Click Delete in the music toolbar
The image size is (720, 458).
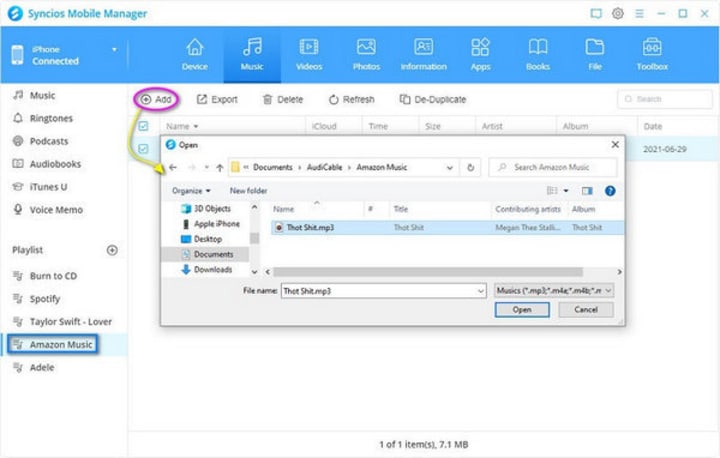tap(282, 99)
